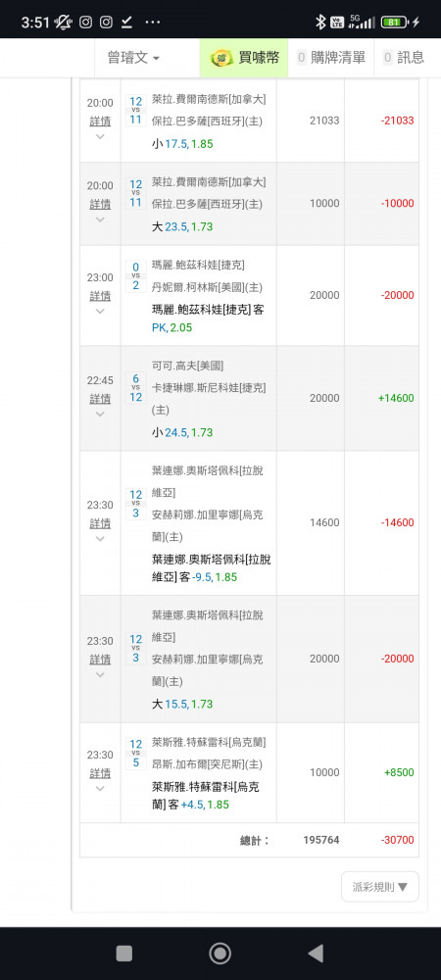Screen dimensions: 441x980
Task: Expand chevron under 23:00 bet details
Action: [x=100, y=312]
